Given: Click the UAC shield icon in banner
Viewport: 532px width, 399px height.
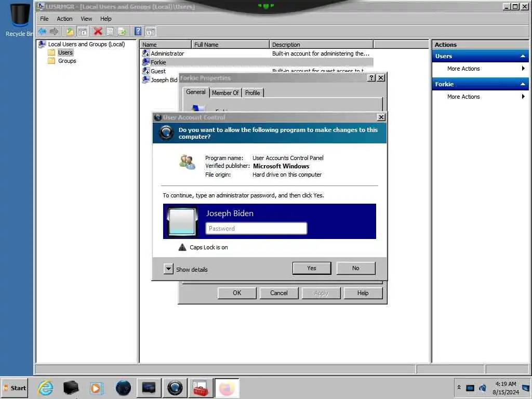Looking at the screenshot, I should (x=166, y=132).
